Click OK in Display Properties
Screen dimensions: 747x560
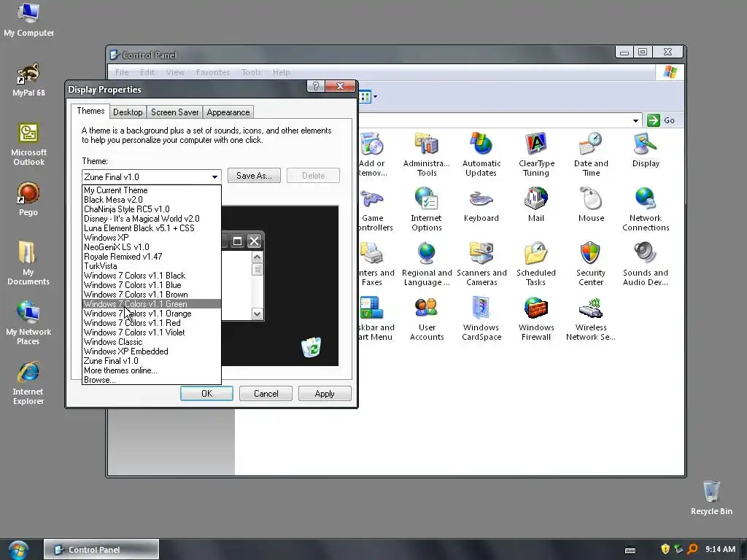tap(206, 394)
